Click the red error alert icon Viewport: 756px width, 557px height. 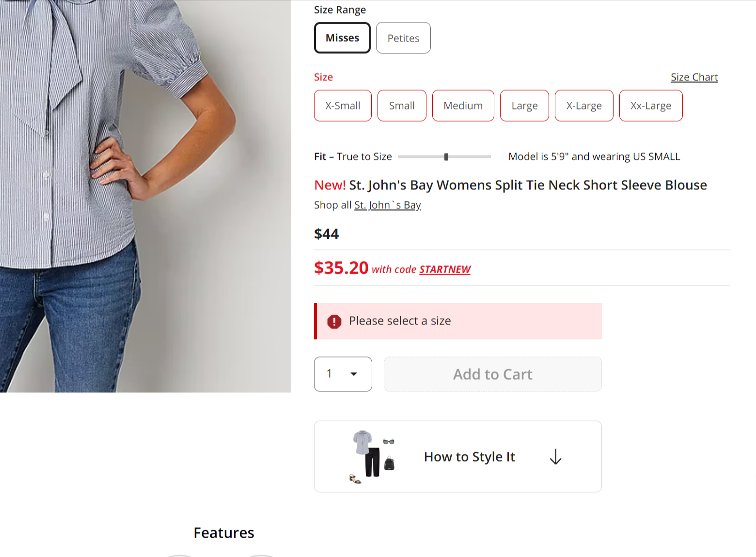[334, 322]
